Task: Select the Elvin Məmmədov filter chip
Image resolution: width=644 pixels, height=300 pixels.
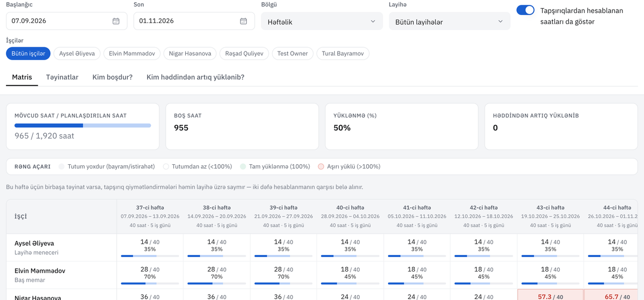Action: pos(131,54)
